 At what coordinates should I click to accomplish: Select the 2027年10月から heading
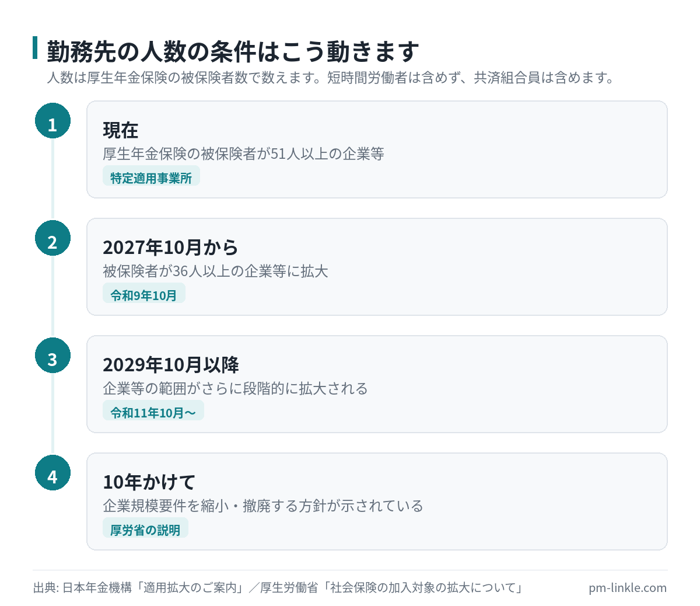170,248
